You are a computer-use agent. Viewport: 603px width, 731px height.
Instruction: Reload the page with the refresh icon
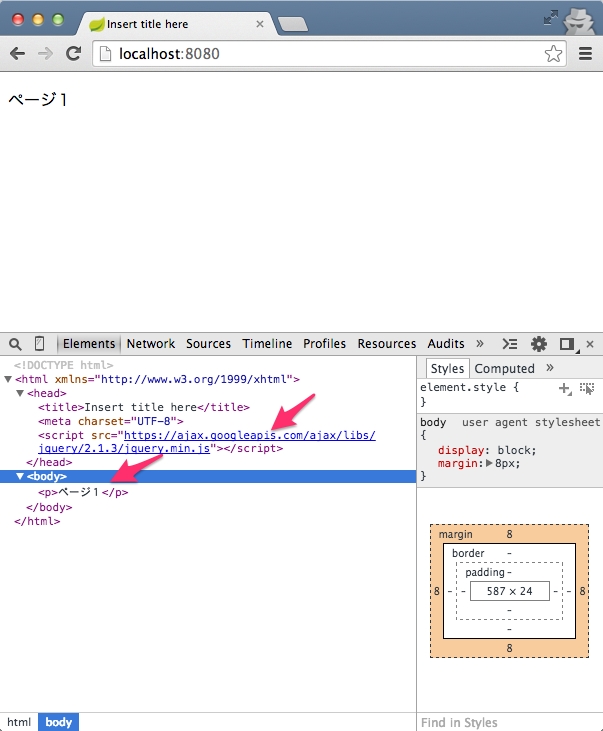(73, 54)
